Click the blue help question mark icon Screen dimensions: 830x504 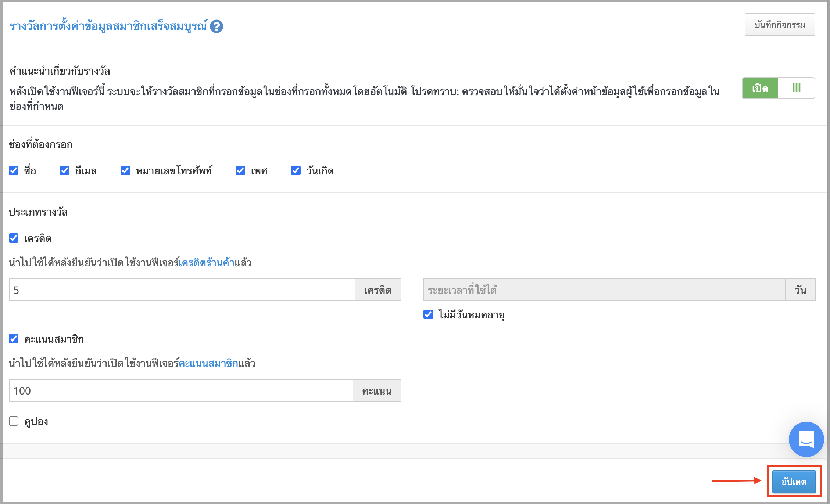[217, 26]
